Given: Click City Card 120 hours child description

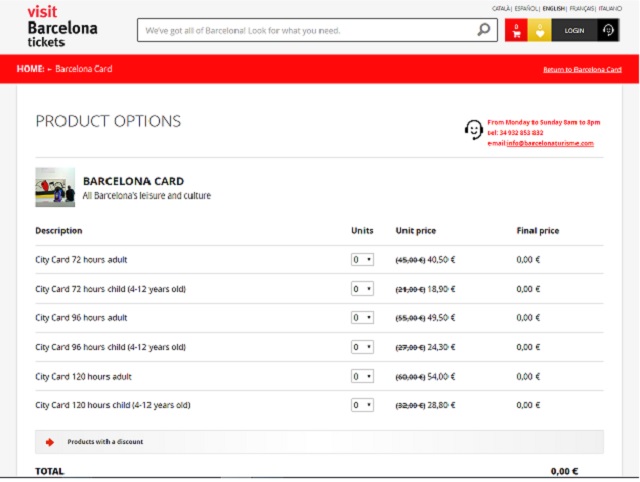Looking at the screenshot, I should pos(113,405).
